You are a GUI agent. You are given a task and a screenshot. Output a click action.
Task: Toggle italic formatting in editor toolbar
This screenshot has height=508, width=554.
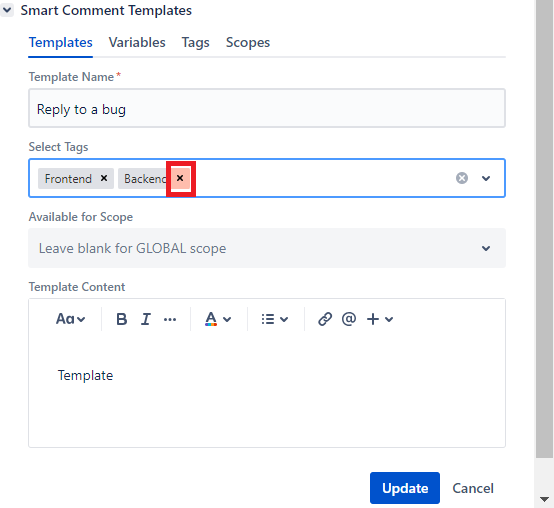click(146, 319)
